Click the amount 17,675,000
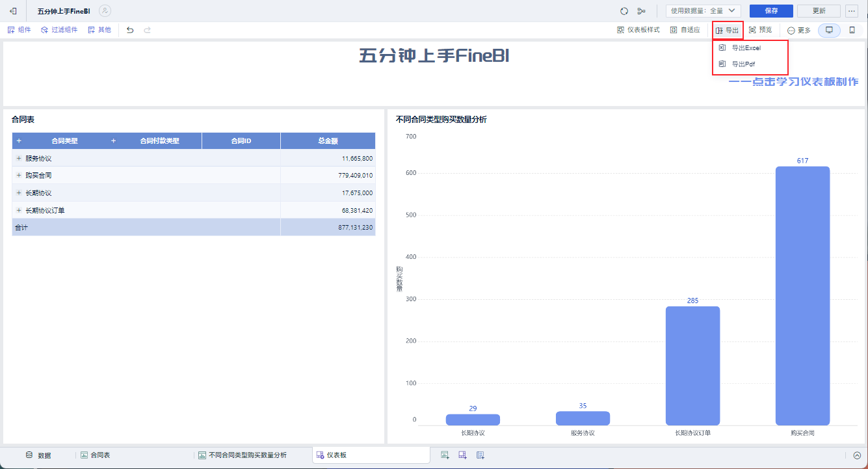The height and width of the screenshot is (469, 868). pos(357,193)
